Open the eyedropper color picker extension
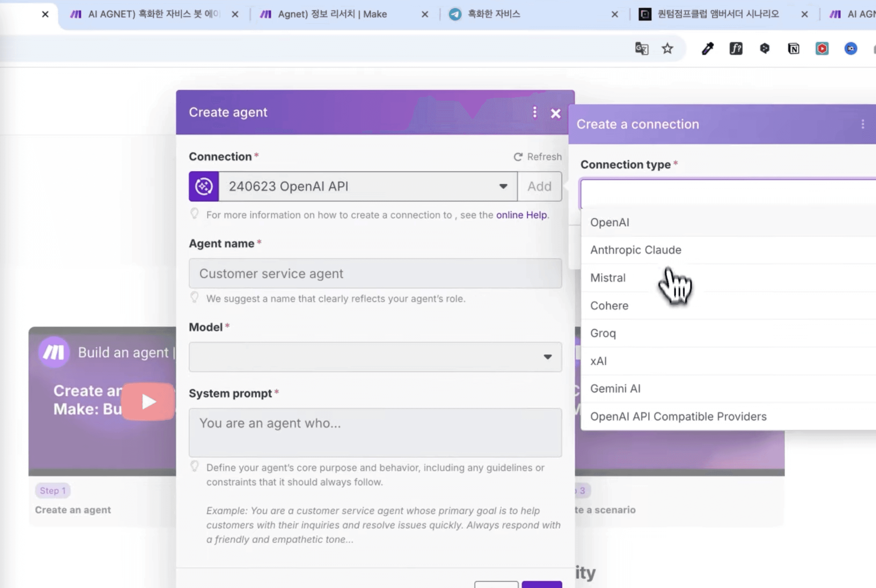This screenshot has height=588, width=876. click(x=707, y=49)
